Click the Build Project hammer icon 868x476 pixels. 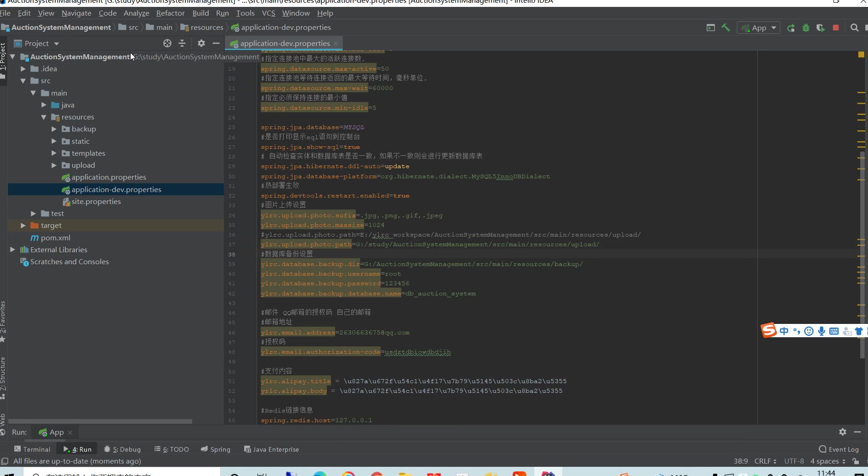coord(726,28)
